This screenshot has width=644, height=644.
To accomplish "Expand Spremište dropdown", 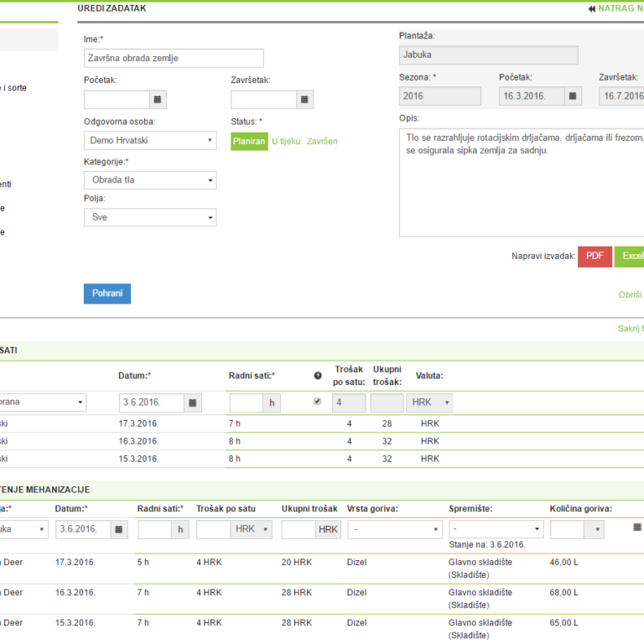I will pos(496,529).
